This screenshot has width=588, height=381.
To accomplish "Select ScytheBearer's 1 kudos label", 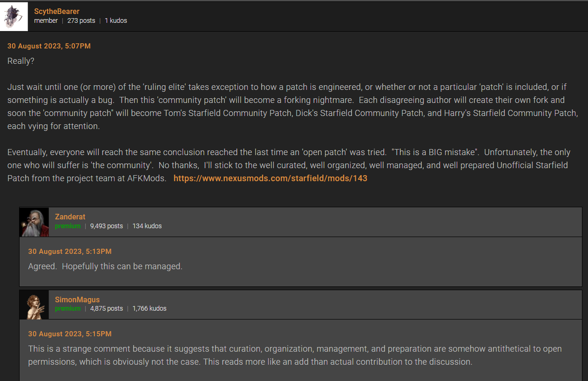I will click(116, 20).
